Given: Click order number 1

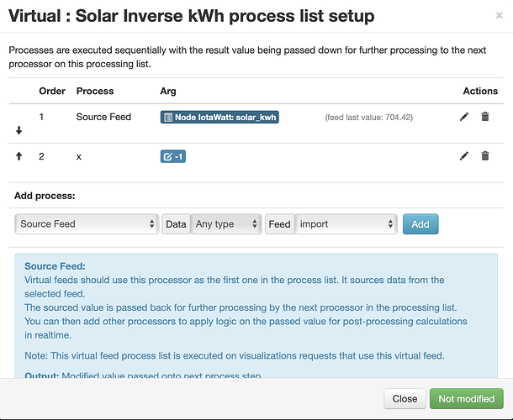Looking at the screenshot, I should coord(41,117).
